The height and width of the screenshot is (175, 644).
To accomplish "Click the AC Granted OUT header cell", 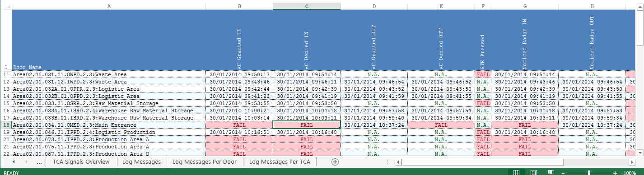I will 374,40.
